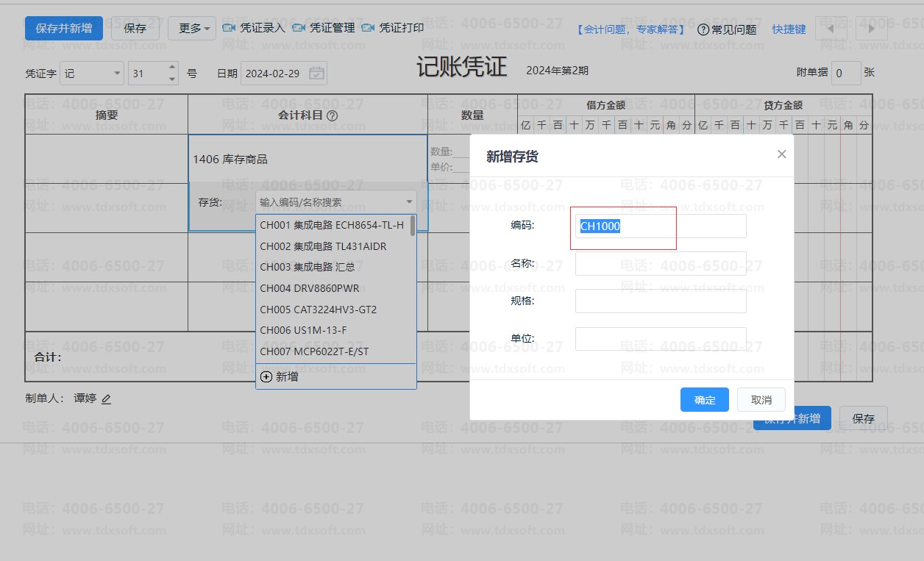Click the 确定 button
Screen dimensions: 924x561
pyautogui.click(x=705, y=399)
